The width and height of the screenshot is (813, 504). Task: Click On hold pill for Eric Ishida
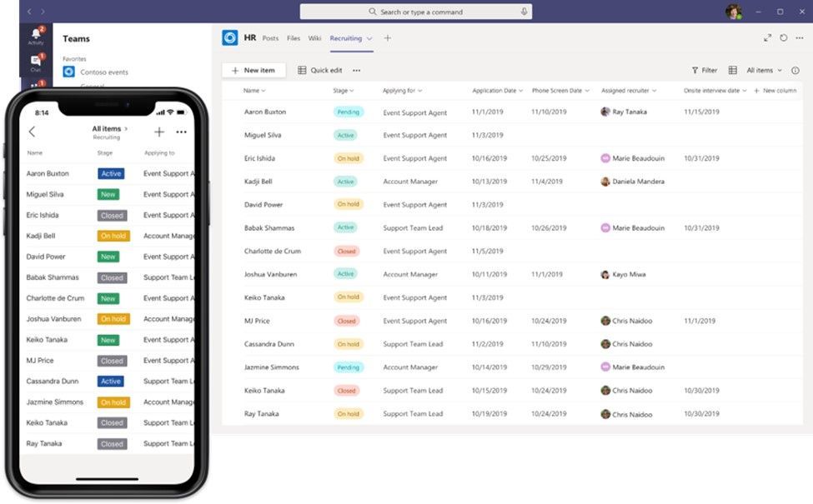pos(348,158)
